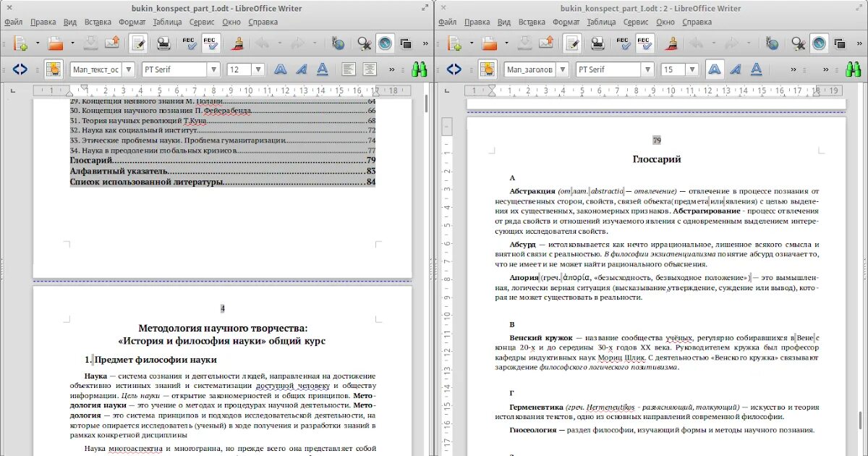The height and width of the screenshot is (456, 868).
Task: Open Вставка menu in left window
Action: (x=98, y=22)
